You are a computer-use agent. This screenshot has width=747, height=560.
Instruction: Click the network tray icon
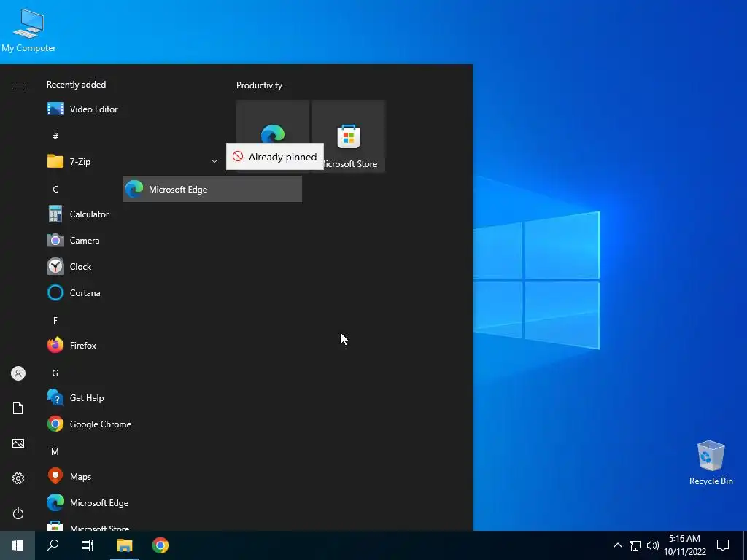pyautogui.click(x=635, y=545)
